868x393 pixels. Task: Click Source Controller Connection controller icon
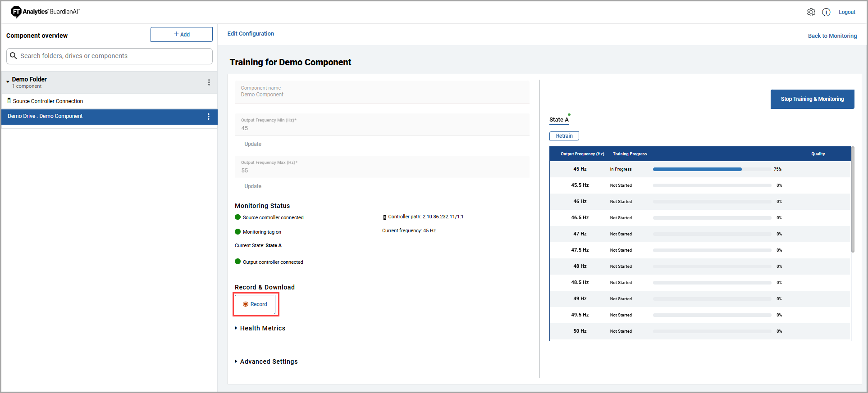click(9, 101)
